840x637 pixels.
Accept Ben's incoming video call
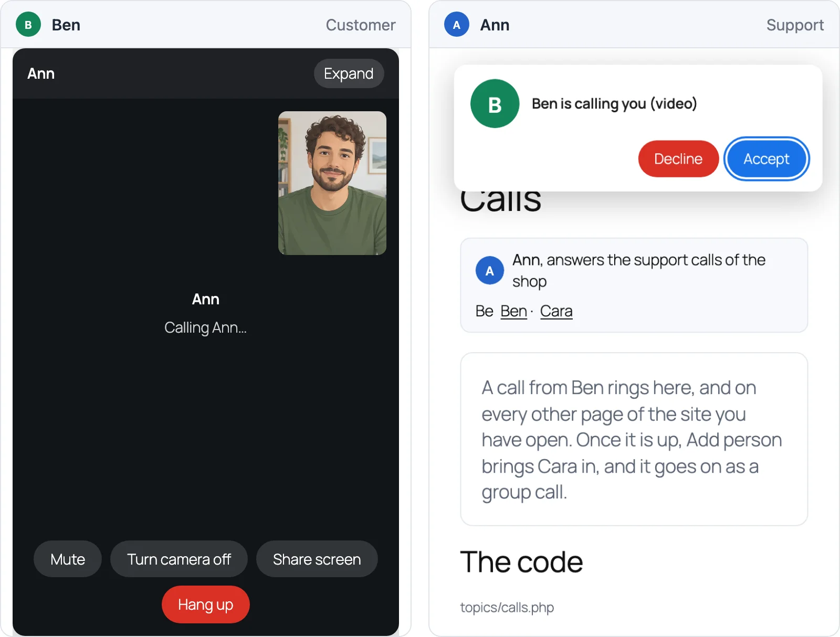(x=766, y=159)
